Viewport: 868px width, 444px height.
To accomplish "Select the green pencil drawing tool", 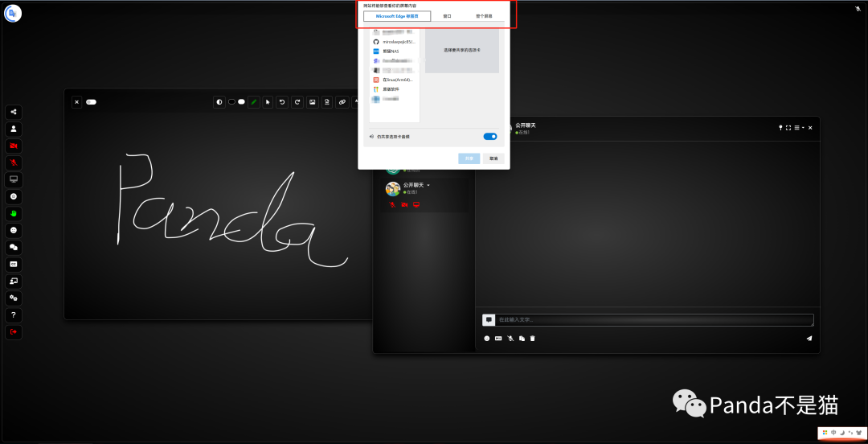I will click(254, 102).
